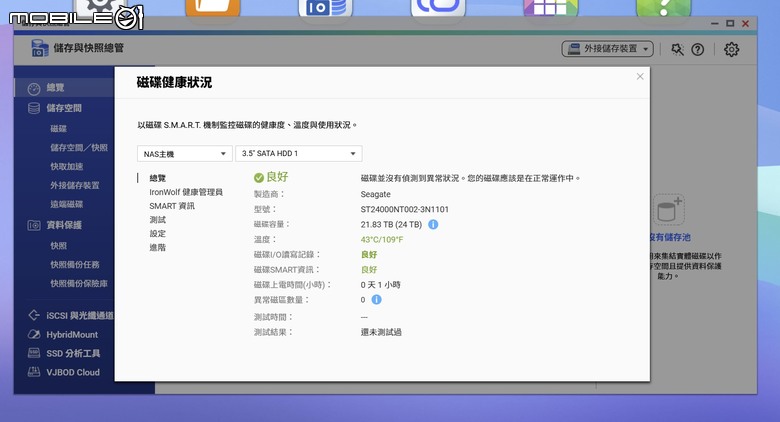
Task: Close the Storage & Snapshots window
Action: point(745,23)
